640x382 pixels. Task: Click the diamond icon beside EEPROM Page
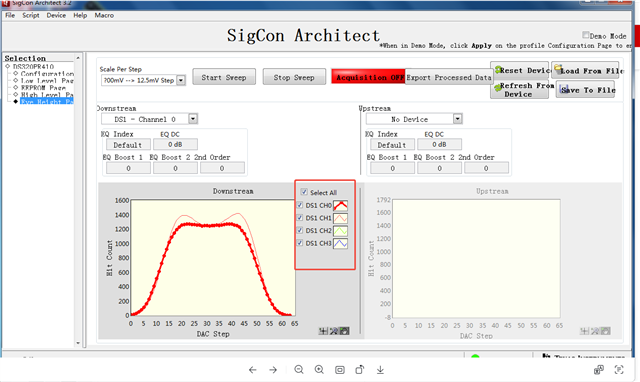pyautogui.click(x=16, y=87)
